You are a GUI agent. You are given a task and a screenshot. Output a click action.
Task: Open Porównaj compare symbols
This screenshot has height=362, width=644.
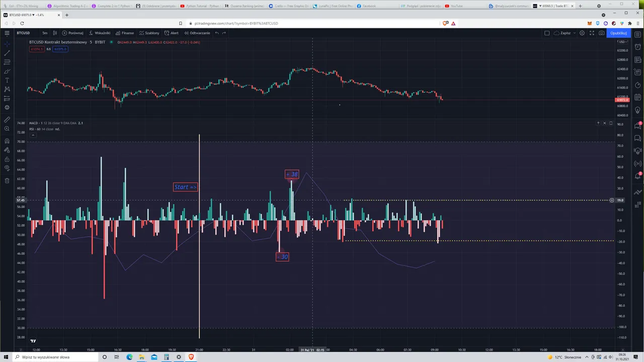tap(72, 33)
